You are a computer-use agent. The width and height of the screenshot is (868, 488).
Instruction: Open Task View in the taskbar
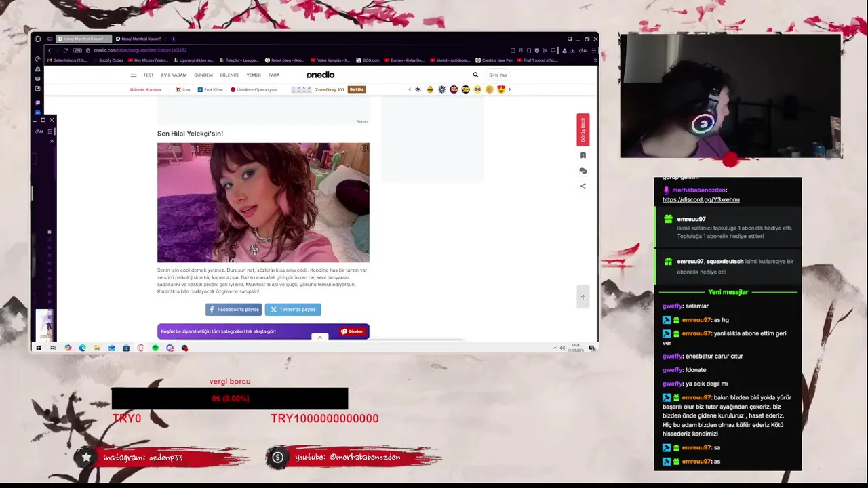click(x=53, y=348)
